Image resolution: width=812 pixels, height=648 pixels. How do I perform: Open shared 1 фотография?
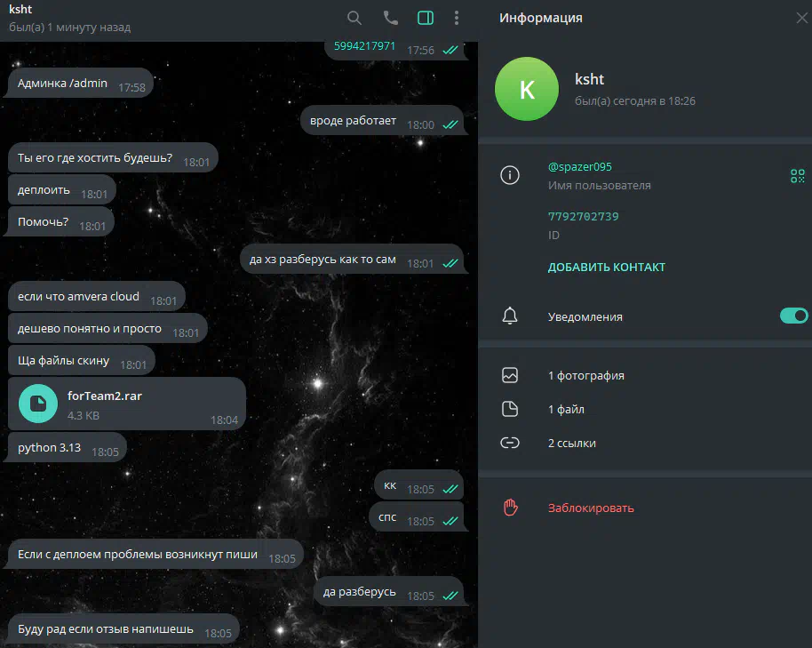(x=585, y=375)
